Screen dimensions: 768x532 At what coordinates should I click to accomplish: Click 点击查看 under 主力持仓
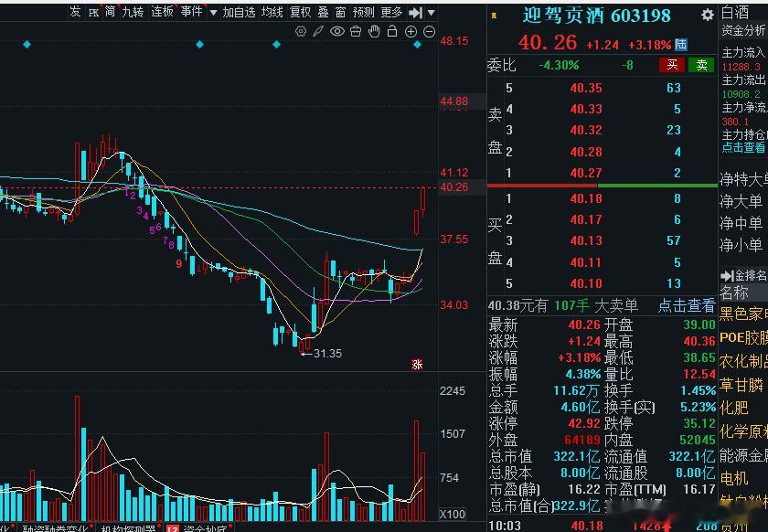(x=743, y=147)
